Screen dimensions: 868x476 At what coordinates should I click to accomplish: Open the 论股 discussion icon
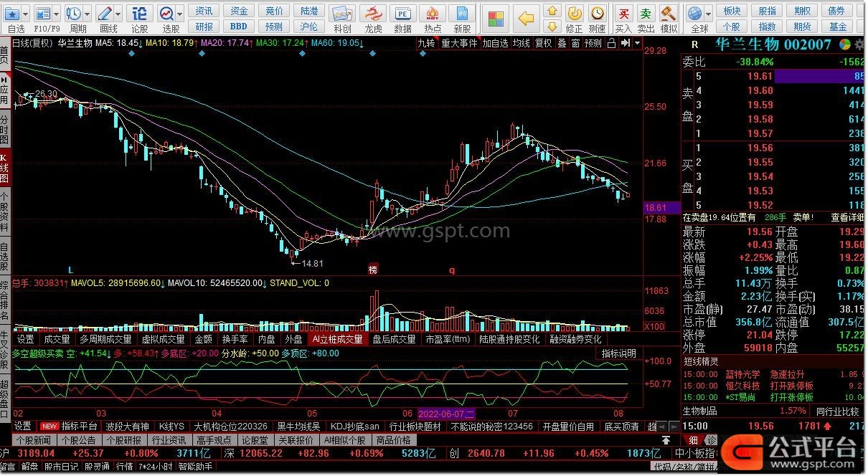(x=140, y=14)
